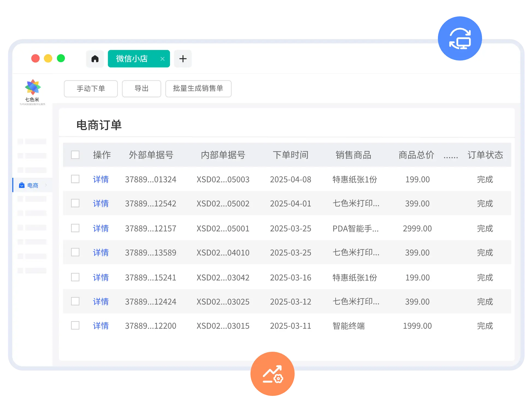Check the 智能终端 order row
Screen dimensions: 532x409
(75, 326)
